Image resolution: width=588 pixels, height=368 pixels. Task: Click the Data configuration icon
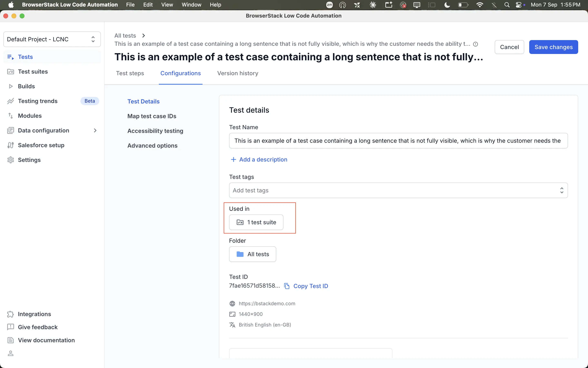(10, 130)
